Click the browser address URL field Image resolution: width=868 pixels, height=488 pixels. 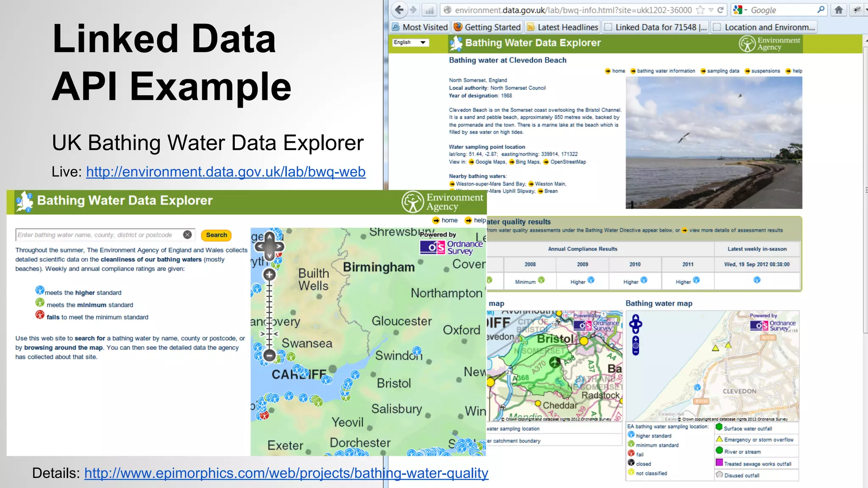pos(573,10)
